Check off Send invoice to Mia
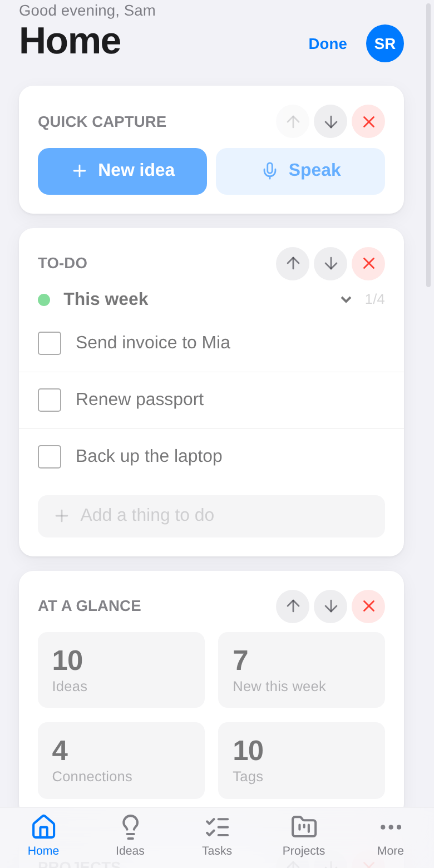 click(50, 343)
